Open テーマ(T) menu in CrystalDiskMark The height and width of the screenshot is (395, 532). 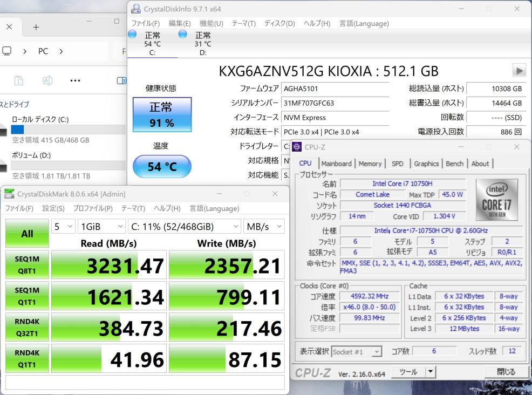[x=133, y=208]
